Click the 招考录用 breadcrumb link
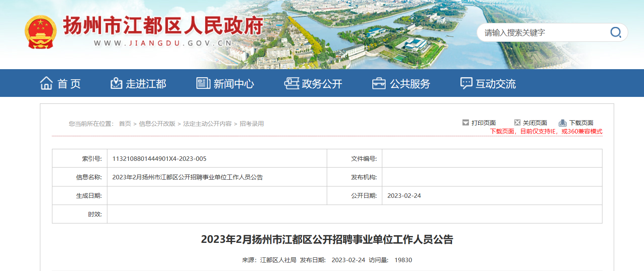This screenshot has height=271, width=644. click(252, 124)
